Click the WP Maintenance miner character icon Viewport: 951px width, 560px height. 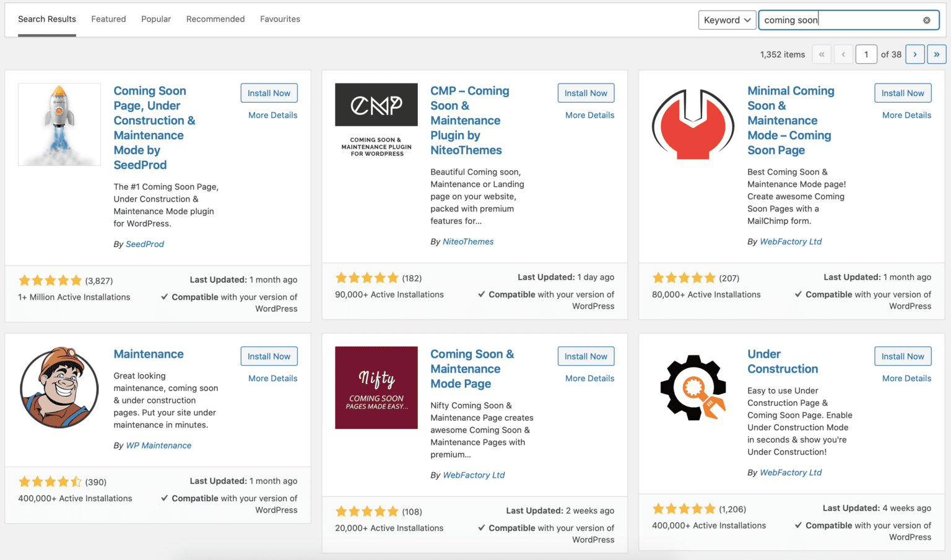click(x=59, y=387)
